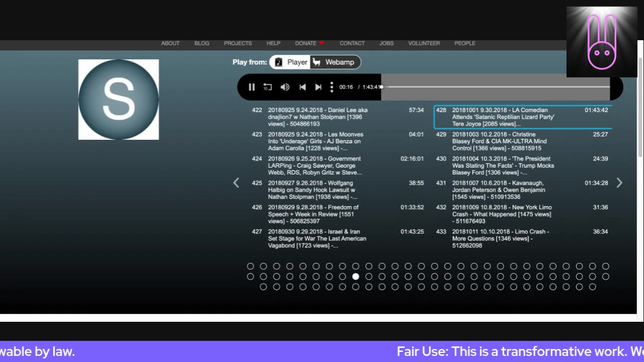
Task: Play track 430 'The President Was Stating The Facts'
Action: point(523,165)
